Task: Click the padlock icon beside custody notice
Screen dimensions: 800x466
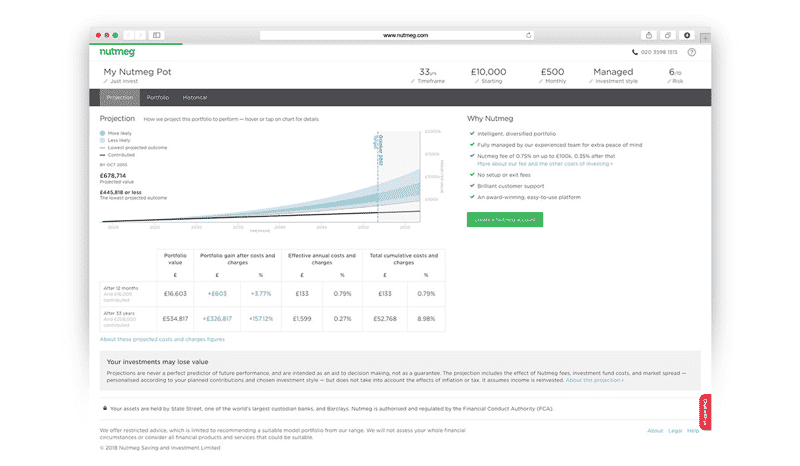Action: 105,408
